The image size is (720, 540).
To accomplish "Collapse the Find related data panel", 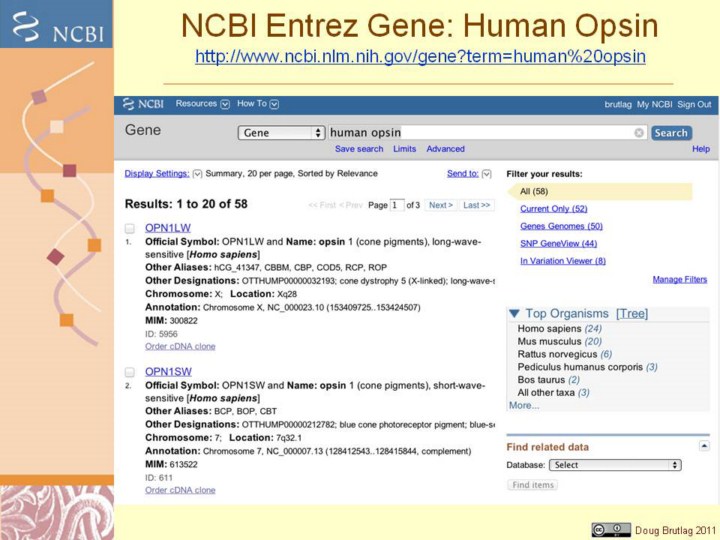I will coord(704,446).
